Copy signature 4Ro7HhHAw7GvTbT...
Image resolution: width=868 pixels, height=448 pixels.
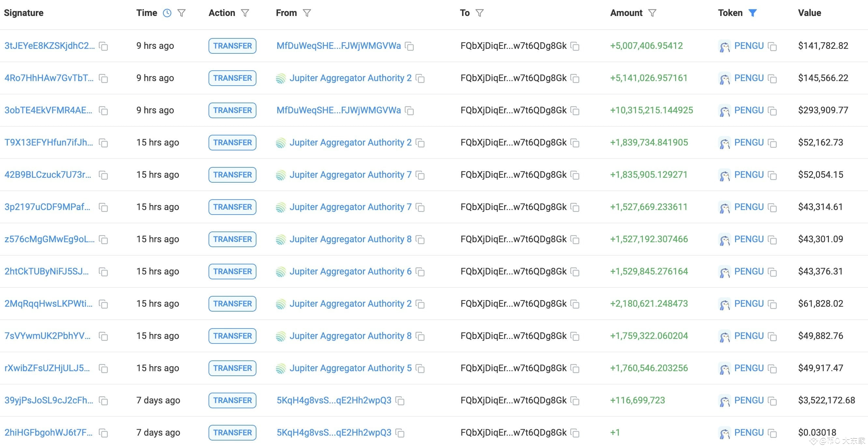click(x=103, y=78)
